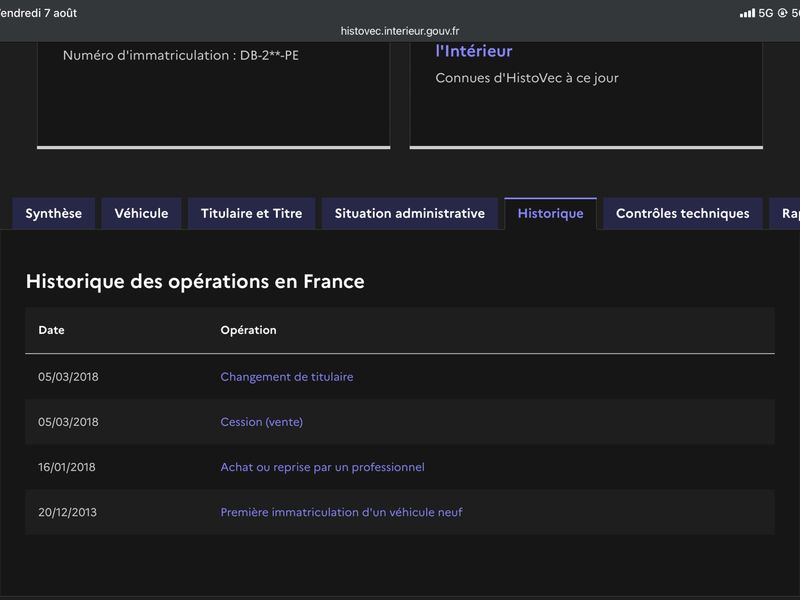The image size is (800, 600).
Task: Tap the date in the status bar
Action: click(x=38, y=13)
